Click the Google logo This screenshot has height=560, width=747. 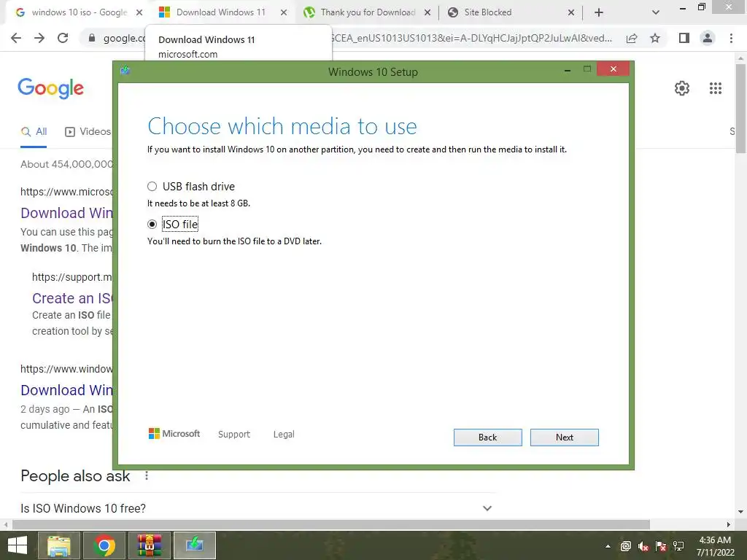tap(51, 88)
